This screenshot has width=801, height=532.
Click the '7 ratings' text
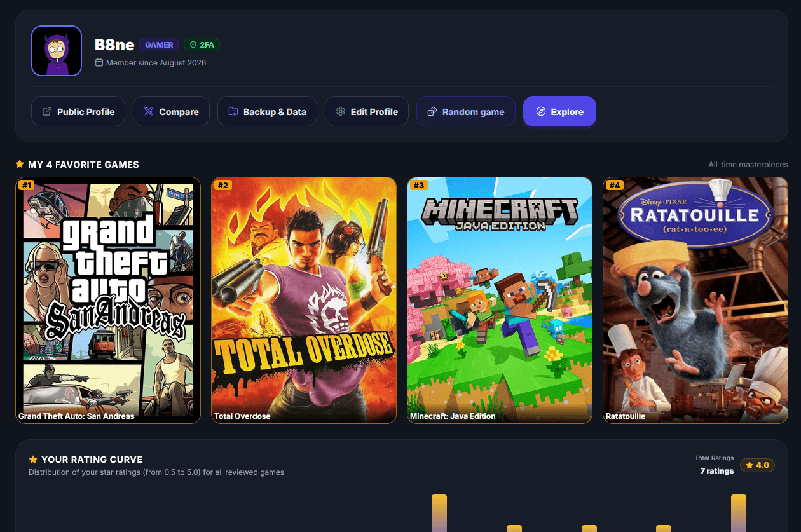pyautogui.click(x=717, y=471)
